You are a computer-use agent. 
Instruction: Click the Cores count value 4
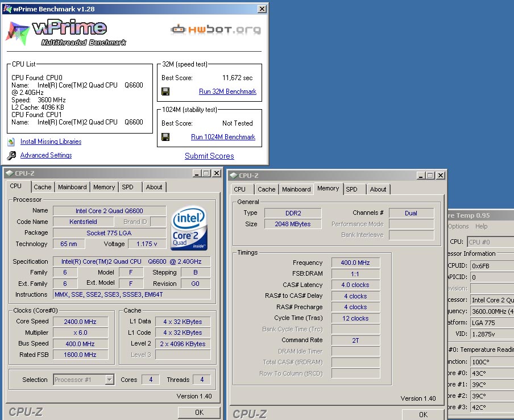coord(151,380)
